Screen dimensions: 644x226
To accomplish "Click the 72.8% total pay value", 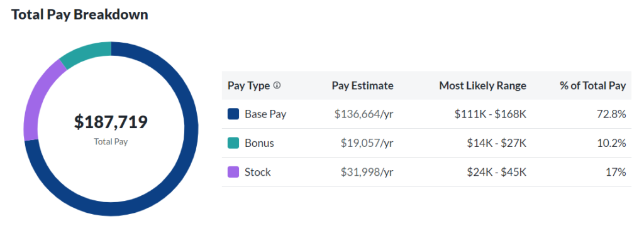I will pos(611,114).
